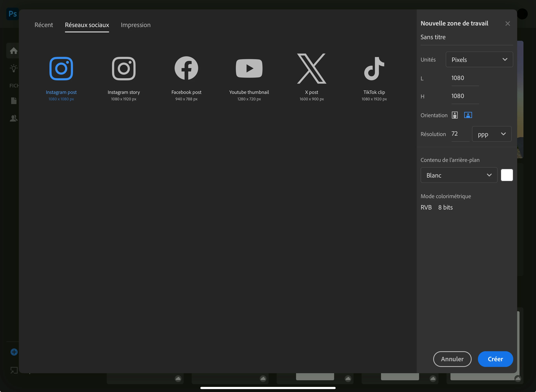The height and width of the screenshot is (392, 536).
Task: Select the Instagram post preset
Action: (x=61, y=69)
